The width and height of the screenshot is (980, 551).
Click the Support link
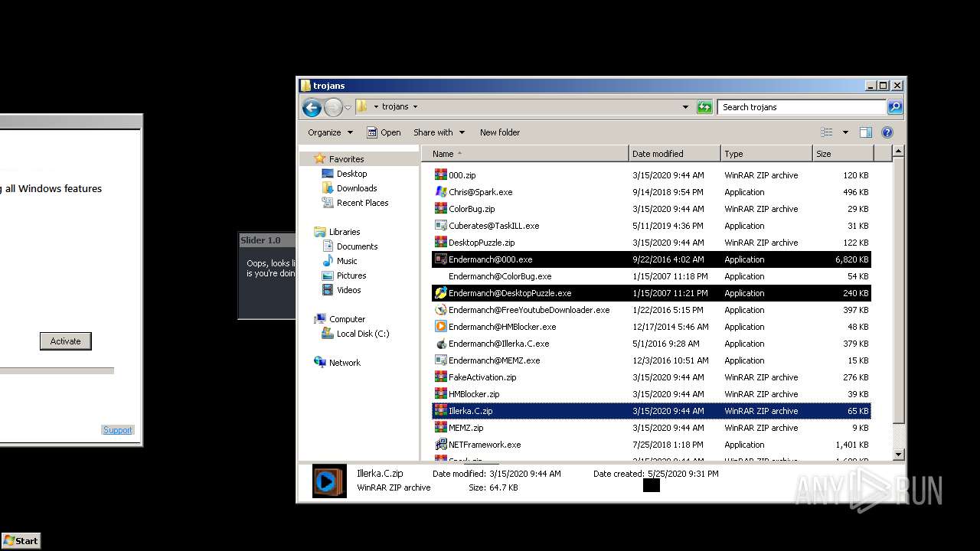[117, 430]
